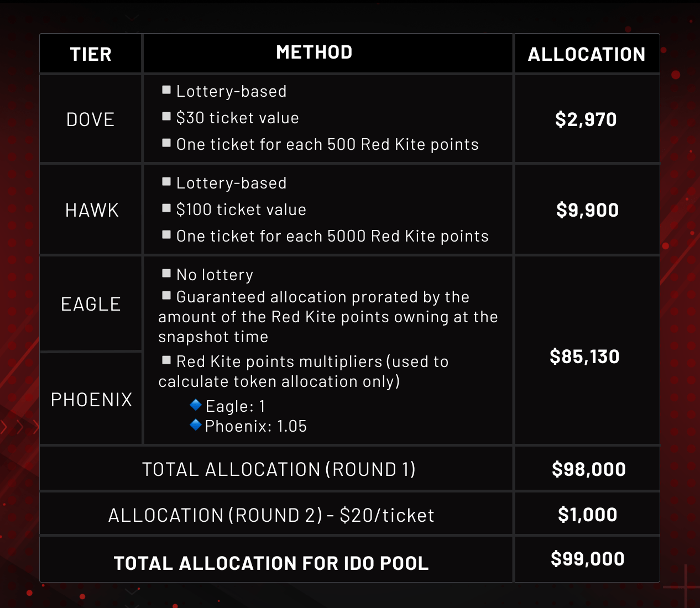Image resolution: width=700 pixels, height=608 pixels.
Task: Click the bullet next to No lottery
Action: point(166,273)
